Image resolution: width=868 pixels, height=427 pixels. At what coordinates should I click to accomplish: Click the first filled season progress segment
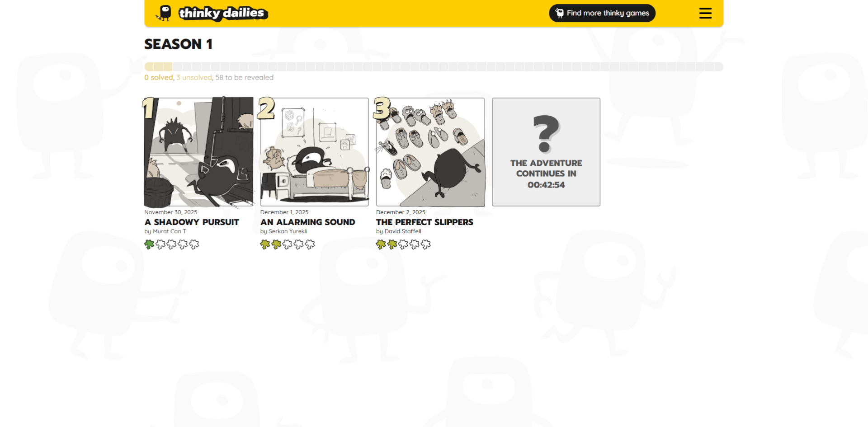point(149,66)
